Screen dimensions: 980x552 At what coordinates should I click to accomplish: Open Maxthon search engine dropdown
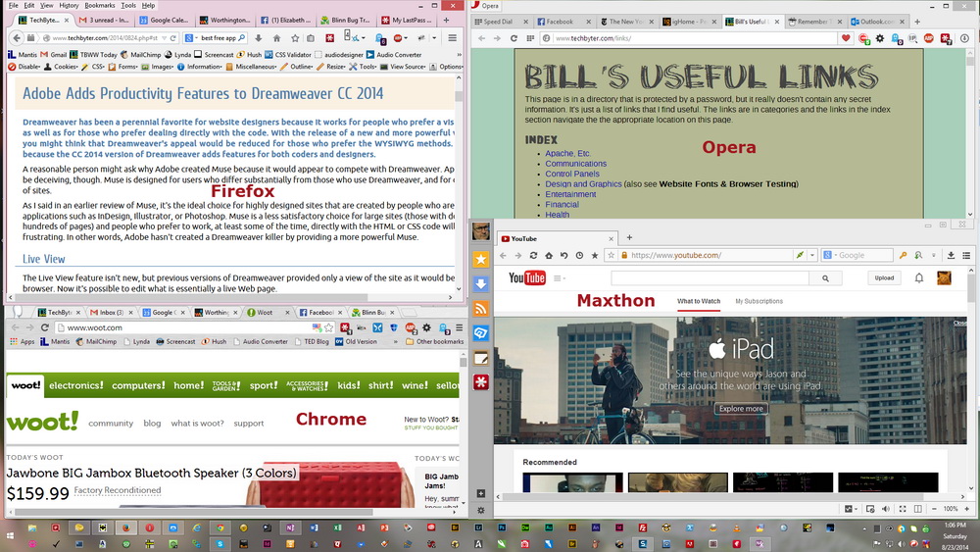(x=830, y=255)
